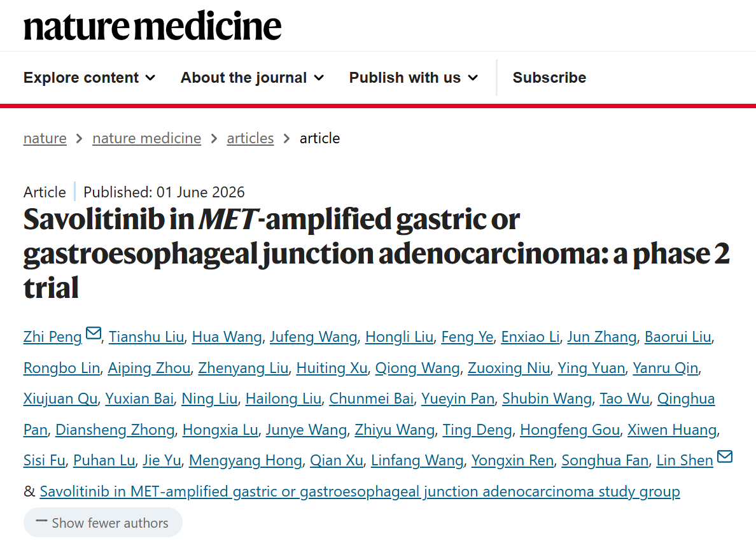
Task: Click author name Hongfeng Gou
Action: tap(570, 430)
